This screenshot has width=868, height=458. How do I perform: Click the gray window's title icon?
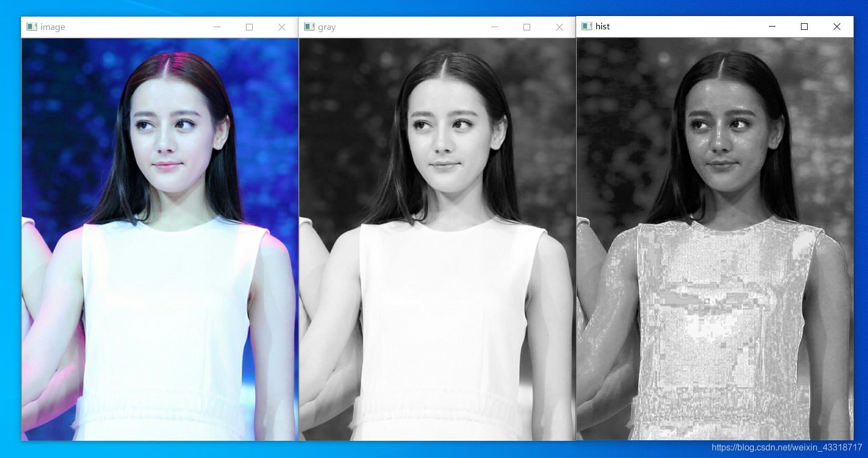coord(309,27)
